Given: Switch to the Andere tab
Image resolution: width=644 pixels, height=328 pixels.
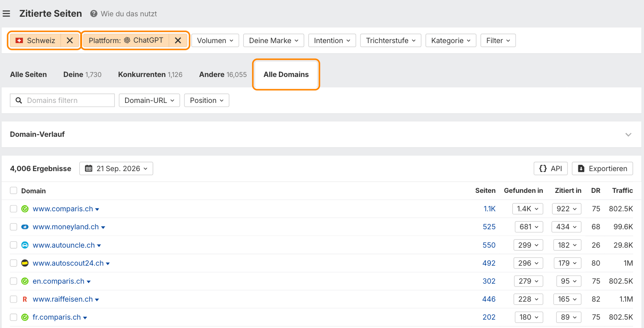Looking at the screenshot, I should [x=223, y=74].
